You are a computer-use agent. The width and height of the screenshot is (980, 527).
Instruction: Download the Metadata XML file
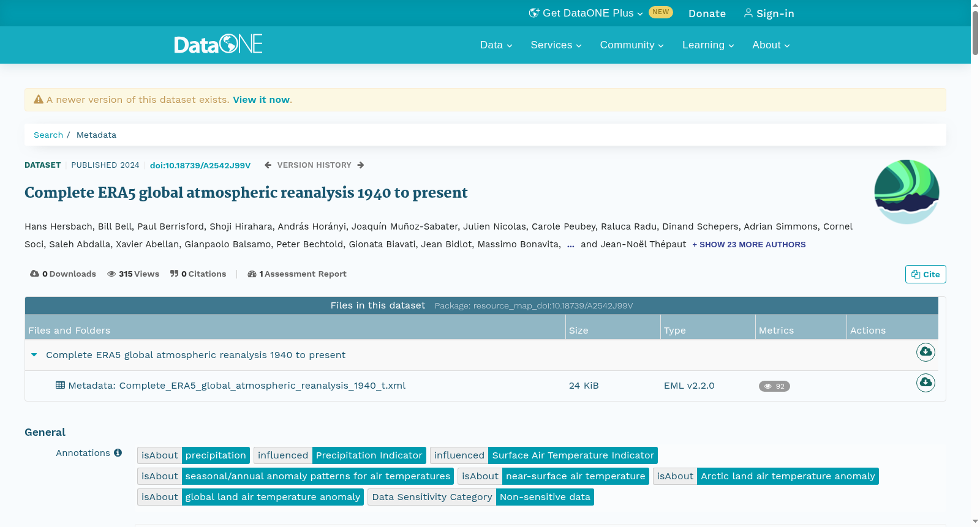[925, 383]
